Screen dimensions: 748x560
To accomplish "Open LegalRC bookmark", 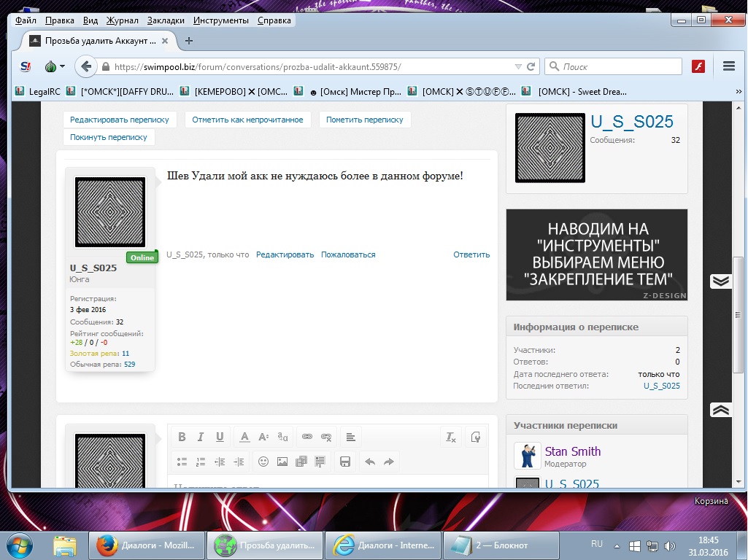I will tap(38, 91).
